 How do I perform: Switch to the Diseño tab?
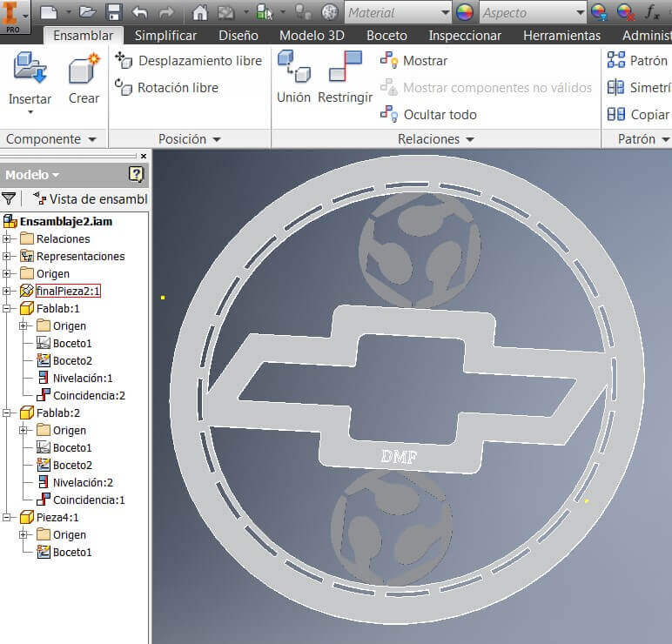(x=239, y=35)
